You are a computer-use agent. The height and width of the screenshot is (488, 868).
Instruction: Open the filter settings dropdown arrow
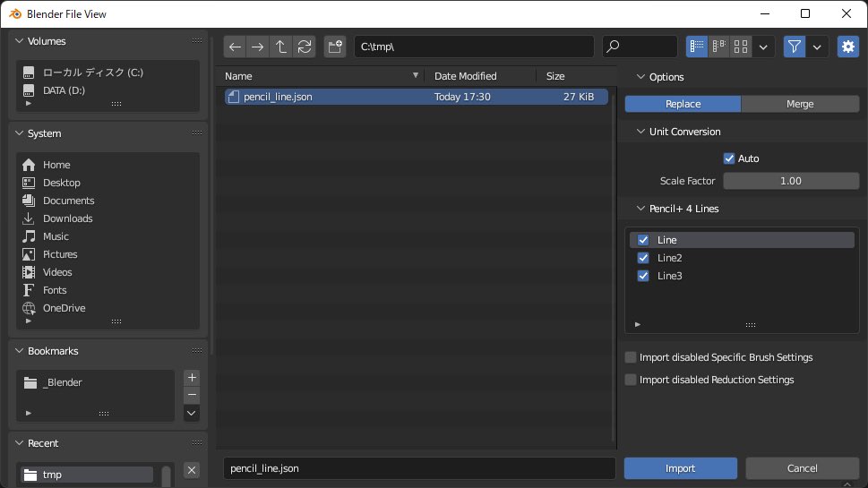(817, 47)
